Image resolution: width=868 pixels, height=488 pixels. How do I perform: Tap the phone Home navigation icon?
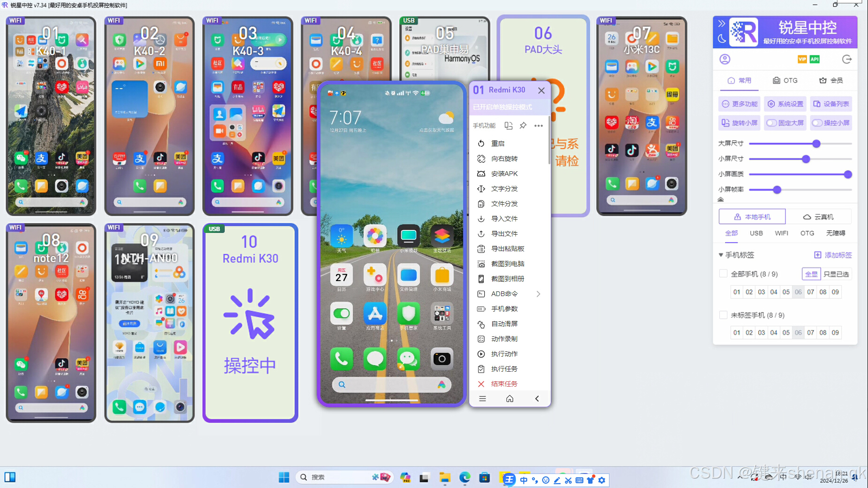(510, 399)
